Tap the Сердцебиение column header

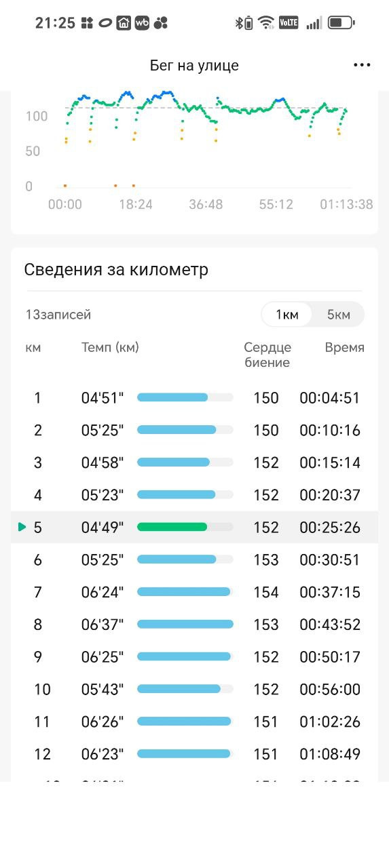click(267, 355)
